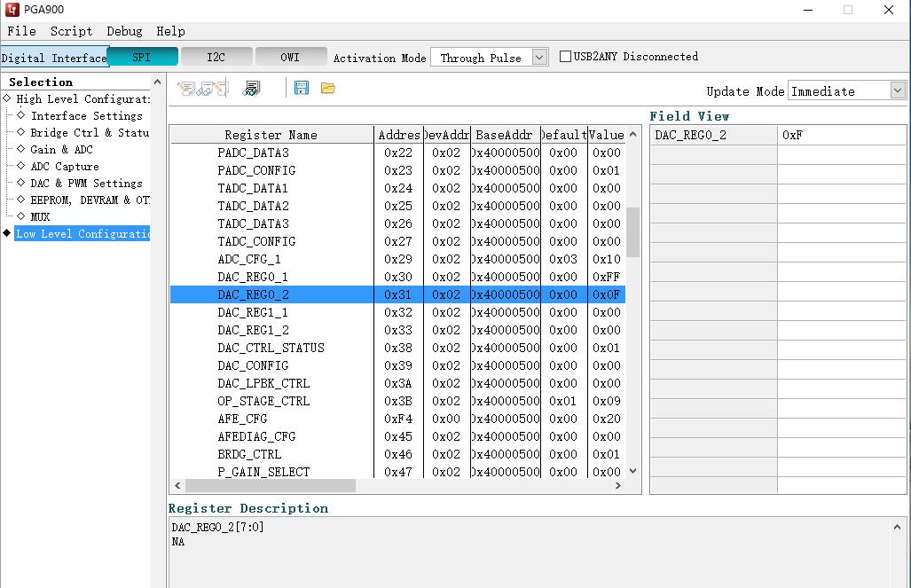The width and height of the screenshot is (911, 588).
Task: Click the 0xF value in Field View
Action: (841, 135)
